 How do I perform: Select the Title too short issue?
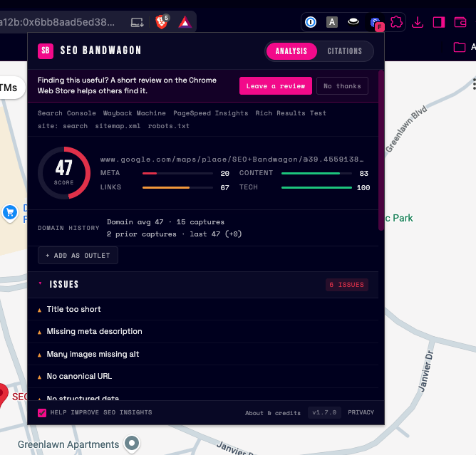pyautogui.click(x=203, y=309)
